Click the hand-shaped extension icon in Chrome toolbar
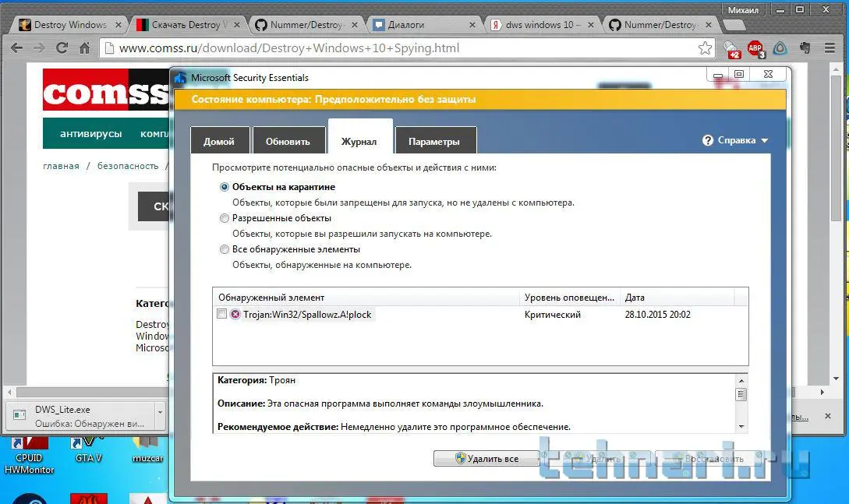849x504 pixels. (805, 48)
